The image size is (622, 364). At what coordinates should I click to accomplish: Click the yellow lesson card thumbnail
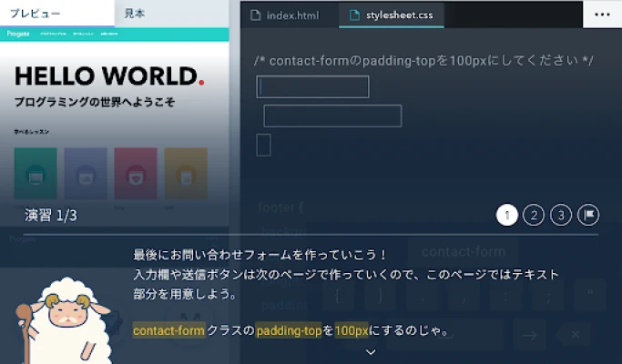186,173
